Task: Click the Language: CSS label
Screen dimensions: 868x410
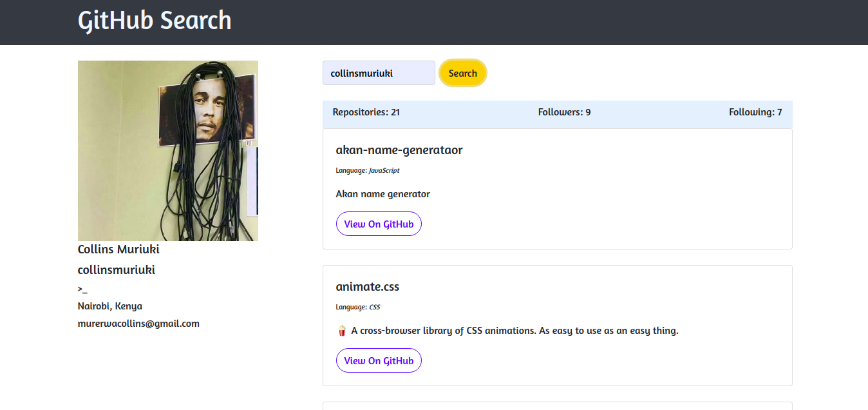Action: [358, 307]
